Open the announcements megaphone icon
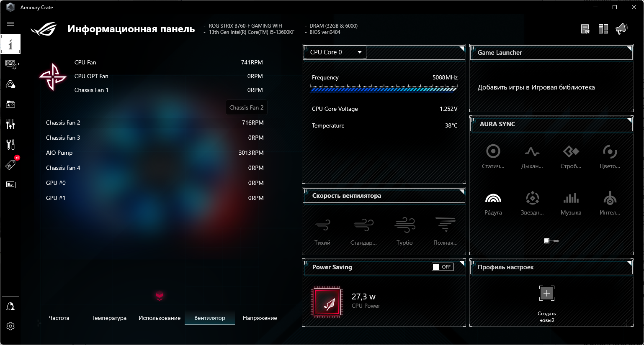This screenshot has height=345, width=644. pos(621,29)
